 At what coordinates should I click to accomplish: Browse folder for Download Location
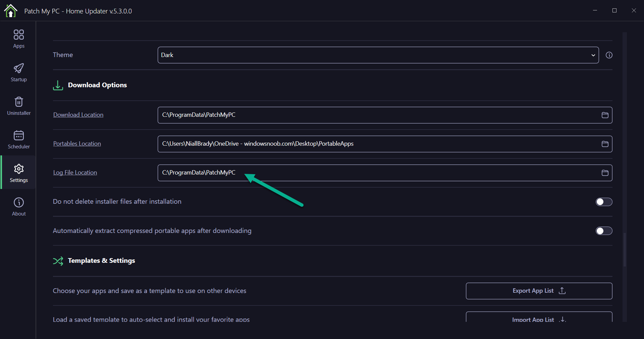605,115
